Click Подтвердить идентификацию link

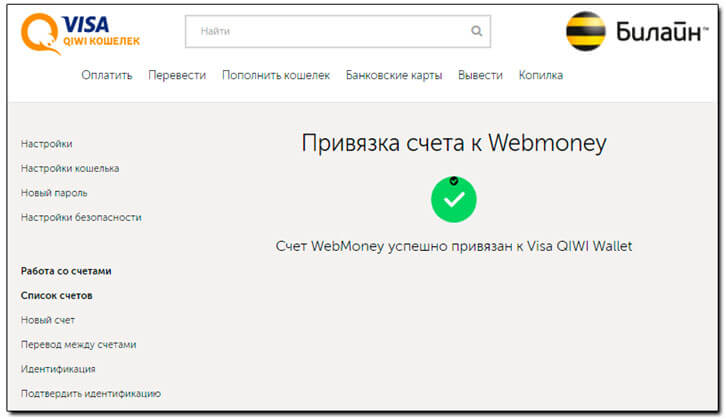(91, 394)
